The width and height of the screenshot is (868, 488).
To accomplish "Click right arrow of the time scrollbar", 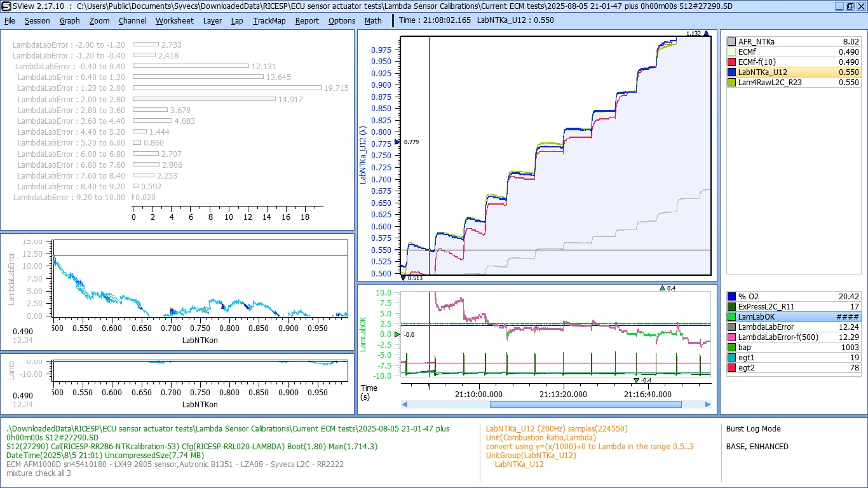I will (x=708, y=404).
